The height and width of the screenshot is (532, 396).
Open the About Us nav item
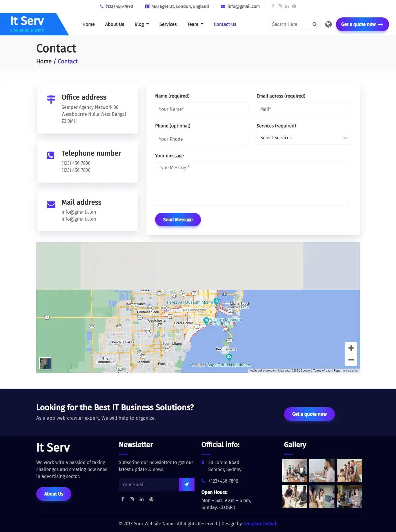[x=115, y=24]
